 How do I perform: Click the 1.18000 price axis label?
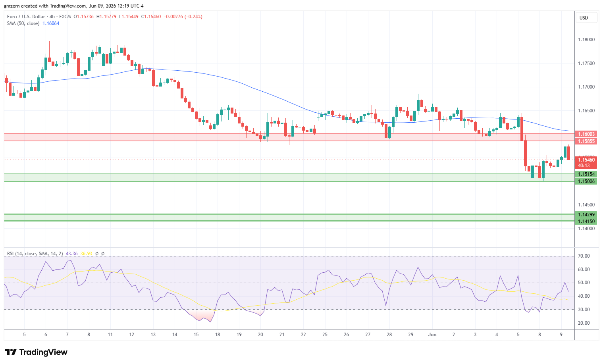click(586, 40)
